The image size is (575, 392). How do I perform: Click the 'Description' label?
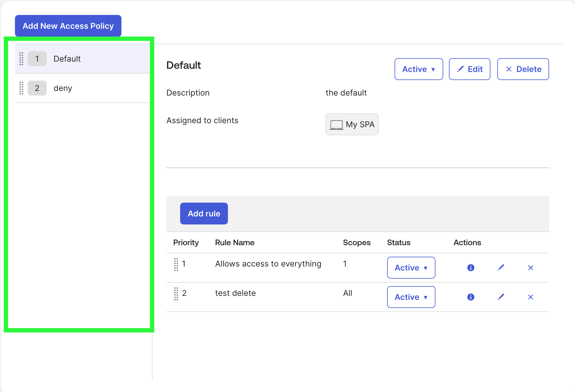point(188,93)
